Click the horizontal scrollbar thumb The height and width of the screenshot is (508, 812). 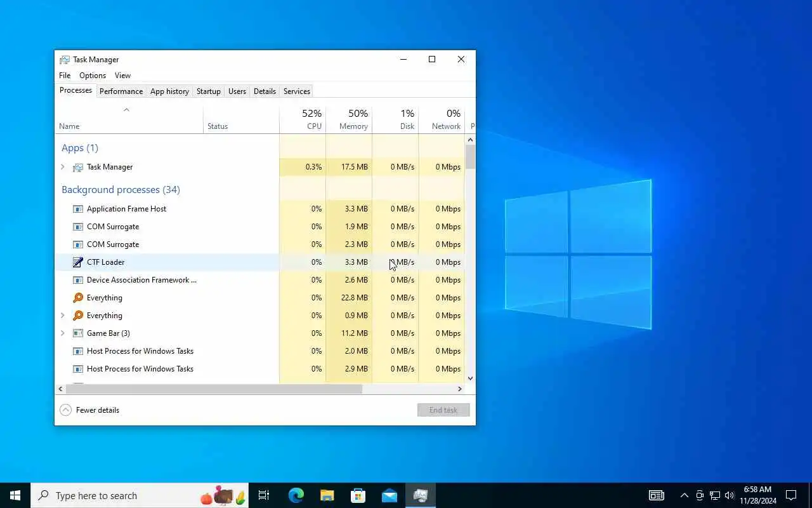click(x=214, y=389)
